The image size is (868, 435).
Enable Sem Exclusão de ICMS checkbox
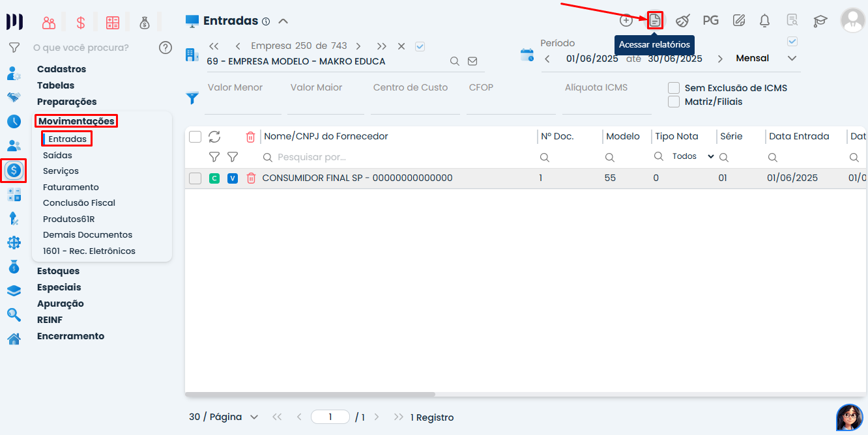click(674, 88)
